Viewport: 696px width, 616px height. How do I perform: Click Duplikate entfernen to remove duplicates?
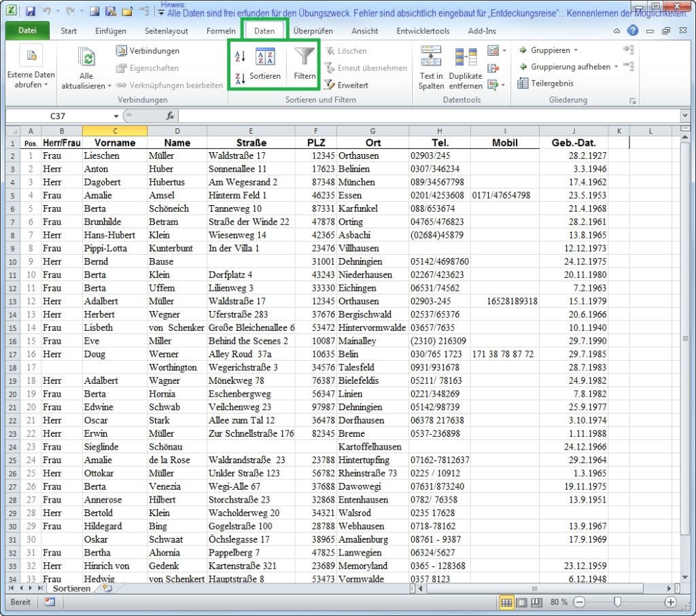coord(466,65)
